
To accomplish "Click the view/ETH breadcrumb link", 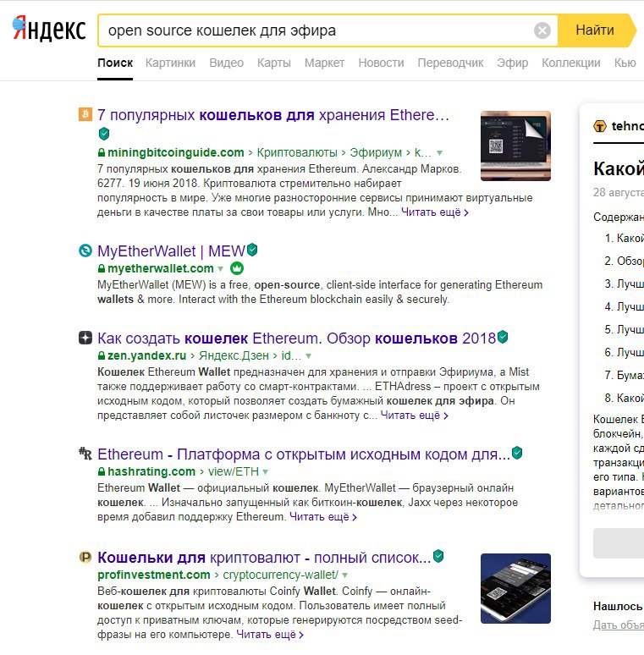I will click(x=234, y=471).
